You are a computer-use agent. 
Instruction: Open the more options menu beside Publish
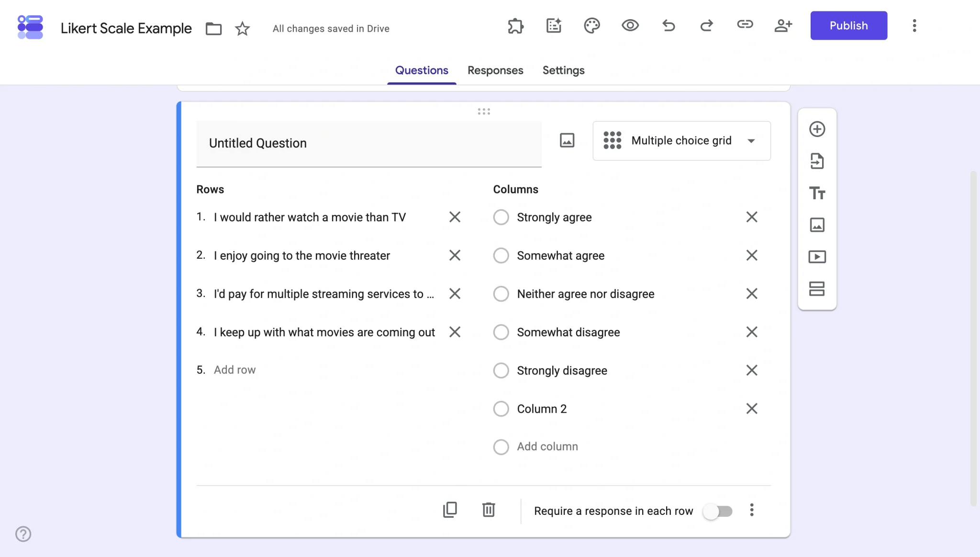tap(914, 25)
